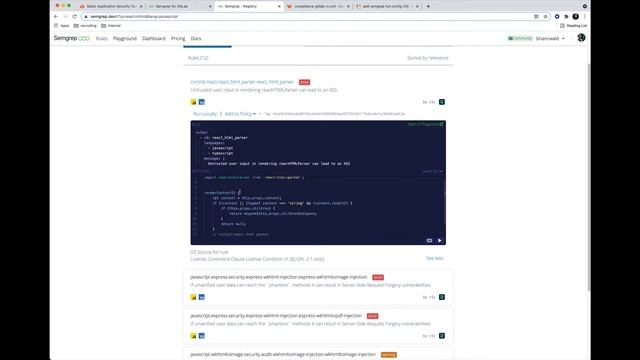Click the author icon on react_html_parser rule

442,102
